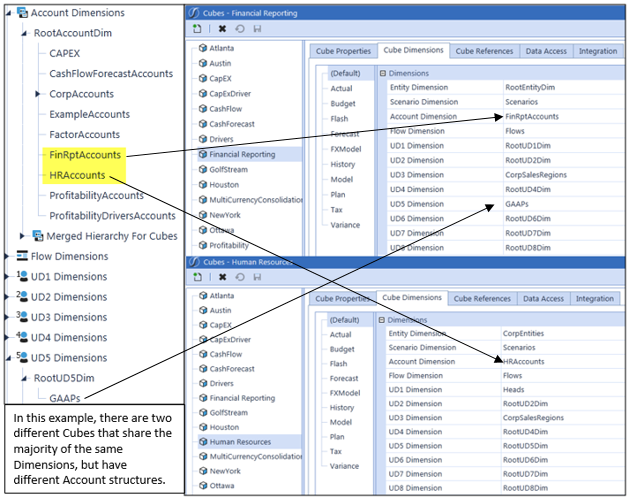Viewport: 630px width, 499px height.
Task: Expand the UD1 Dimensions node
Action: coord(6,276)
